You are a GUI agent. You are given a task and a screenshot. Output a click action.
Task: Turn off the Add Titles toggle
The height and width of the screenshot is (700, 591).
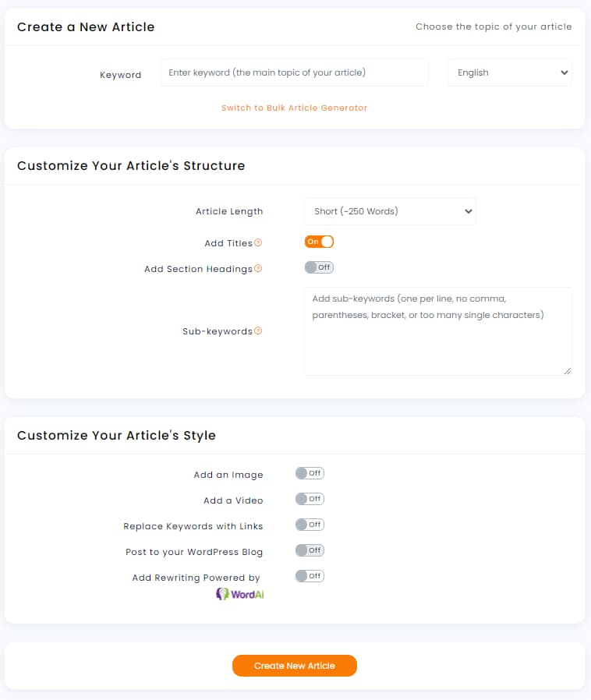[319, 242]
